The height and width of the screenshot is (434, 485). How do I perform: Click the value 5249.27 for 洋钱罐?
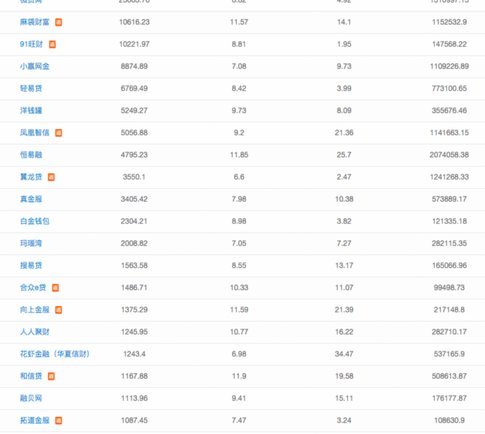(134, 110)
